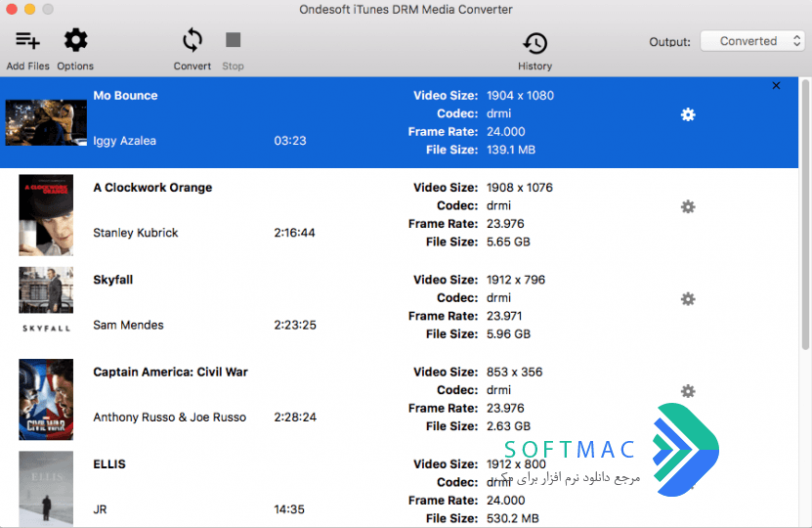Click the 23.971 frame rate value
This screenshot has height=528, width=812.
pyautogui.click(x=504, y=316)
